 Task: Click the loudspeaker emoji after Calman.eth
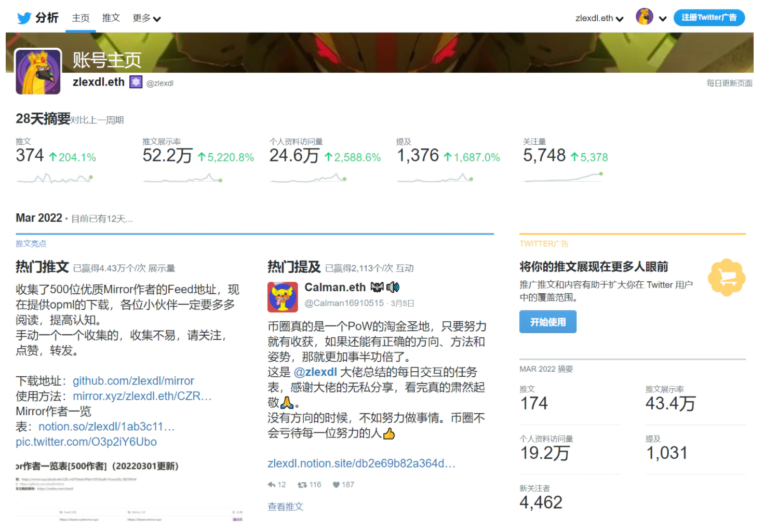393,287
